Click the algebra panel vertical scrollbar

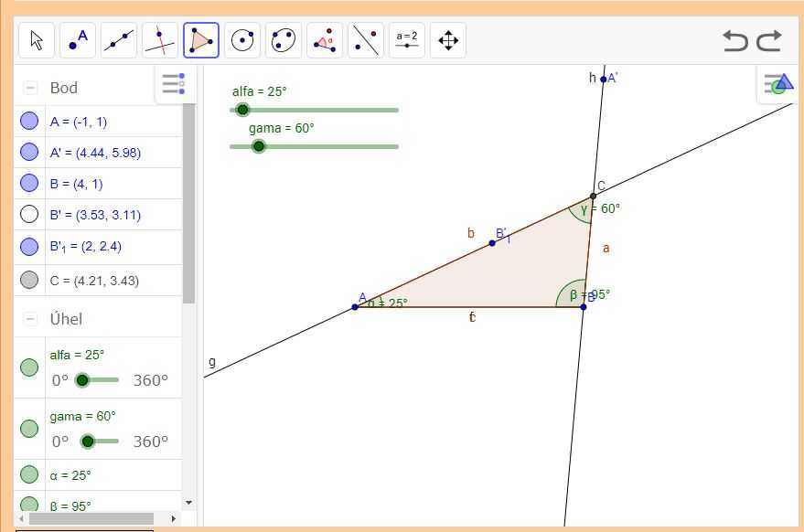point(188,204)
